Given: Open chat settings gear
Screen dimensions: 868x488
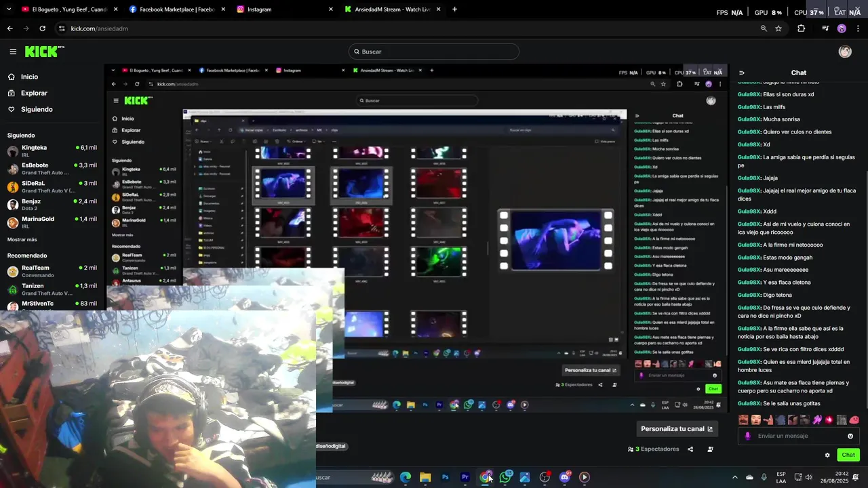Looking at the screenshot, I should point(827,455).
